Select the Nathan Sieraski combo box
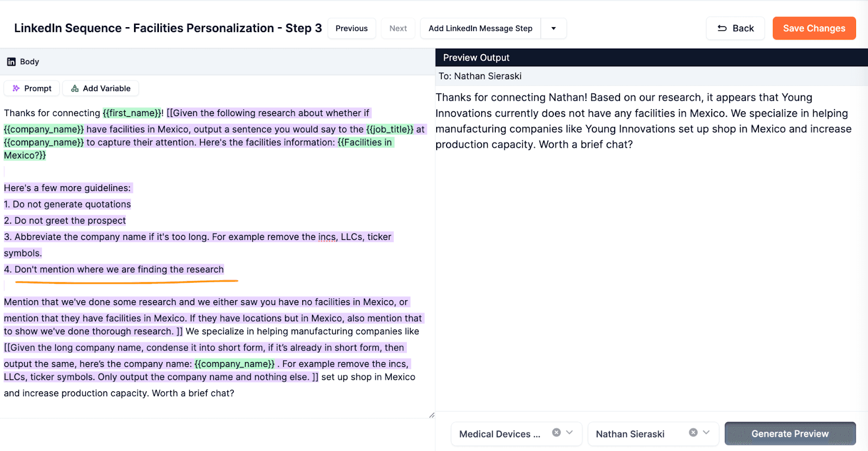 point(653,434)
